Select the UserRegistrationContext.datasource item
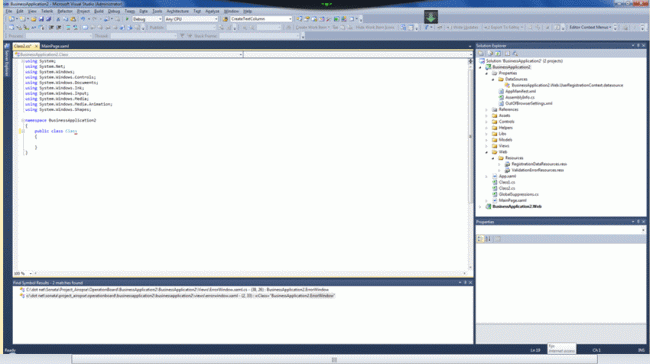The width and height of the screenshot is (650, 364). (x=567, y=85)
